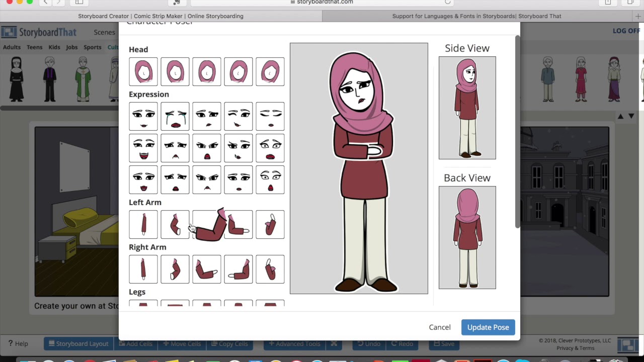644x362 pixels.
Task: Choose the winking expression
Action: (x=238, y=116)
